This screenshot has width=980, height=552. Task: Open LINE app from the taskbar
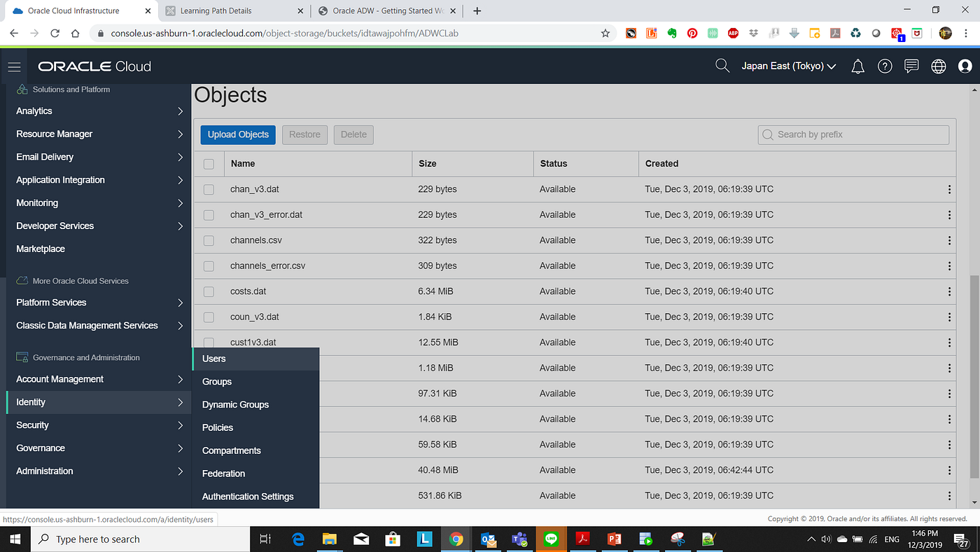pyautogui.click(x=551, y=539)
